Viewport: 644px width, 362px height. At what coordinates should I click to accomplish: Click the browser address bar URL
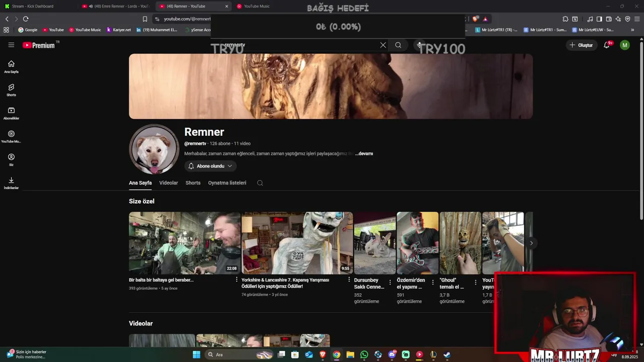[187, 19]
